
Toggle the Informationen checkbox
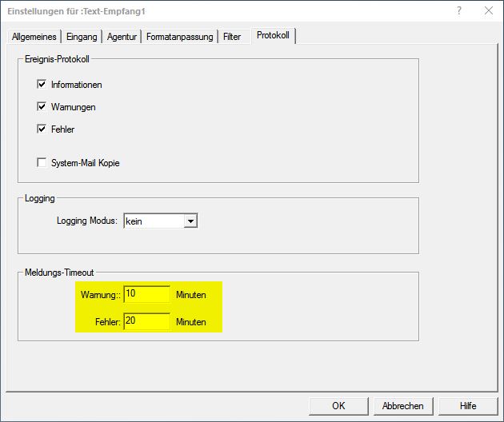tap(42, 84)
